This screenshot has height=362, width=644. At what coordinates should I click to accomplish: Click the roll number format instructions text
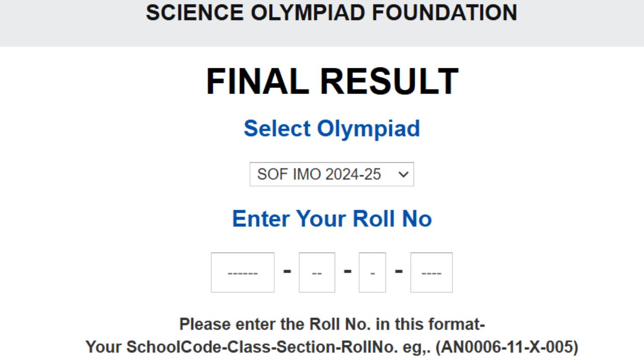click(332, 324)
